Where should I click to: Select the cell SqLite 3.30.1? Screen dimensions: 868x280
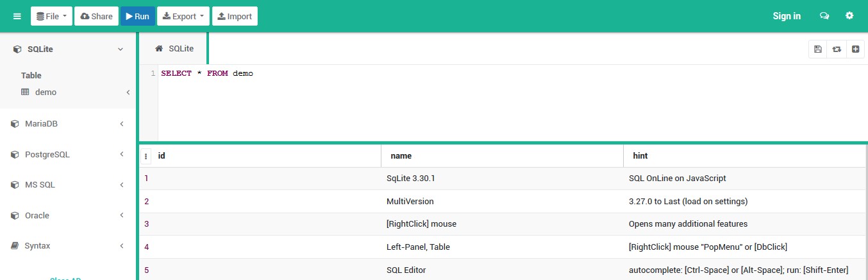502,178
